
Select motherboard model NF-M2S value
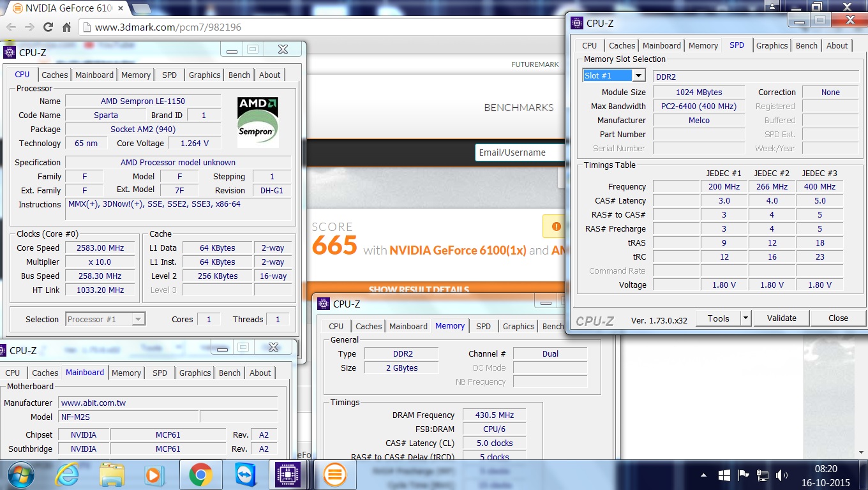[x=129, y=417]
